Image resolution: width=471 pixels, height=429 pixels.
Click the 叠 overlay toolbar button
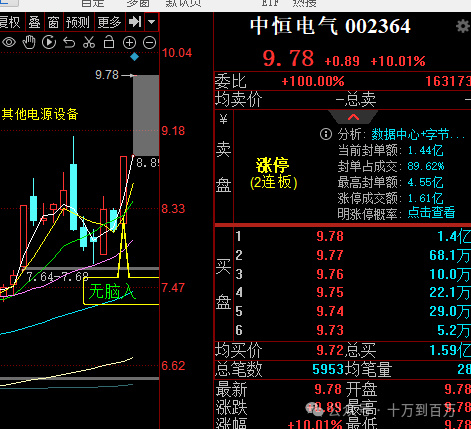(x=34, y=23)
